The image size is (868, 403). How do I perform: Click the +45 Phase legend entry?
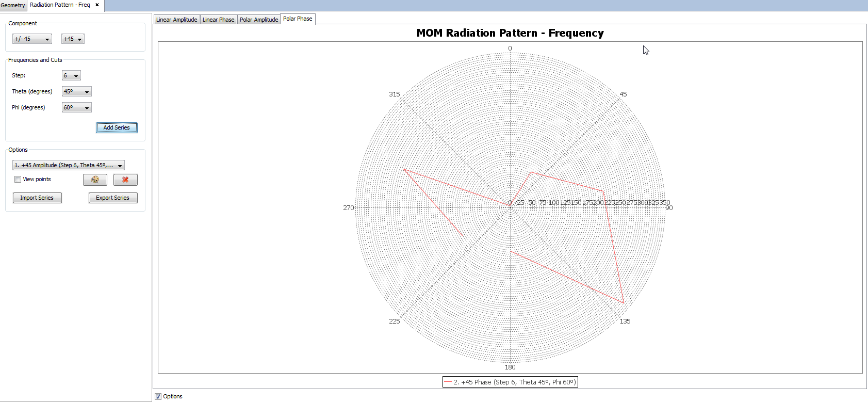pyautogui.click(x=510, y=382)
